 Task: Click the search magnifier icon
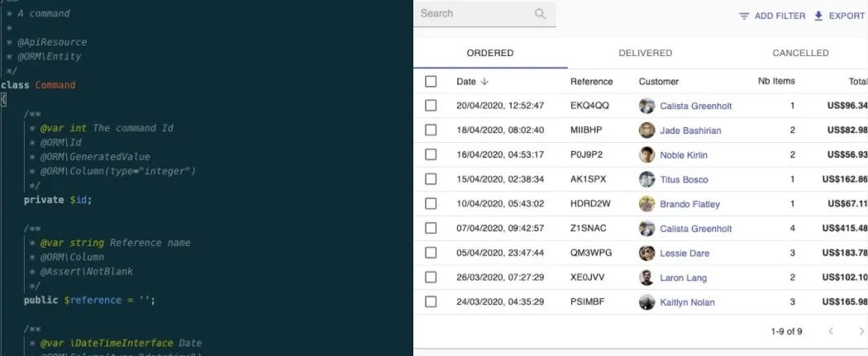click(x=541, y=14)
